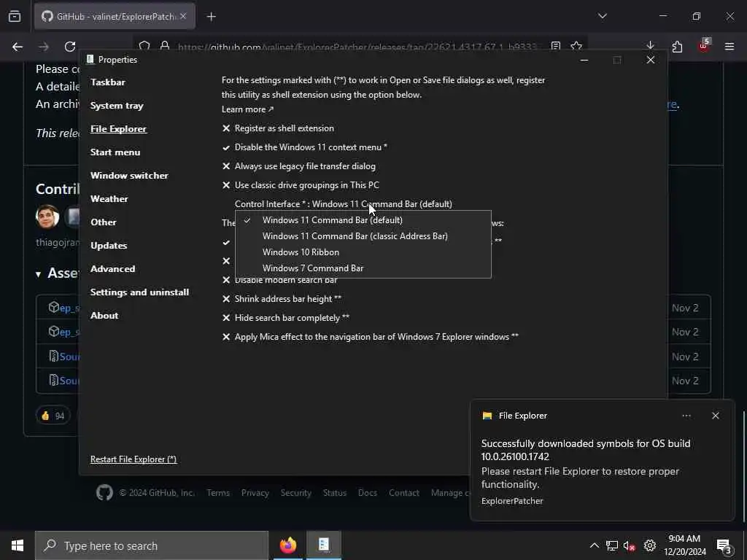Go to Start menu section

[115, 152]
